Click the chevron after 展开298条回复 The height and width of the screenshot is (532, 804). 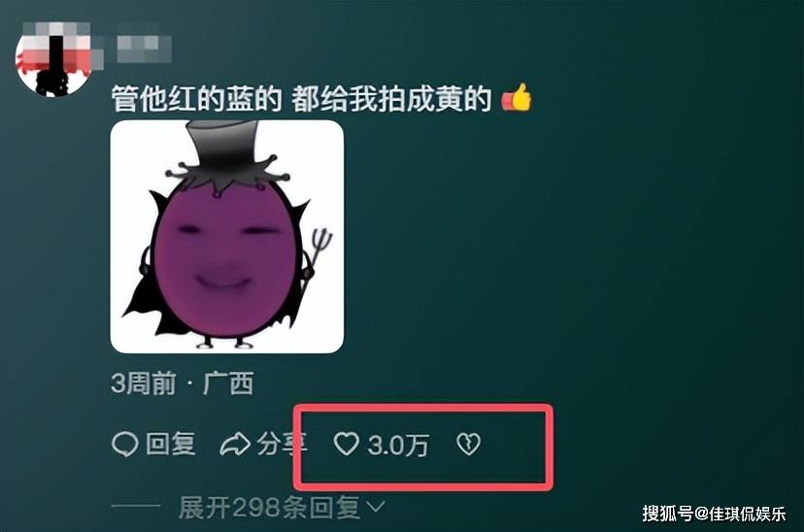click(376, 508)
